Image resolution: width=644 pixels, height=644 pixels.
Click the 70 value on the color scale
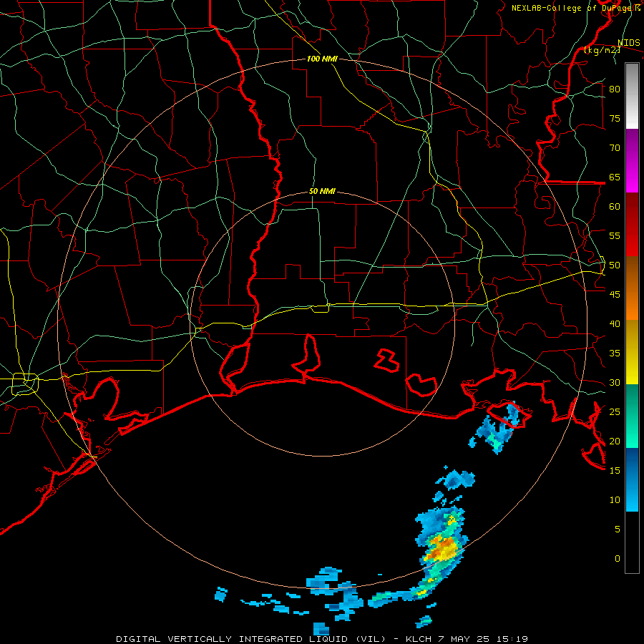tap(615, 148)
